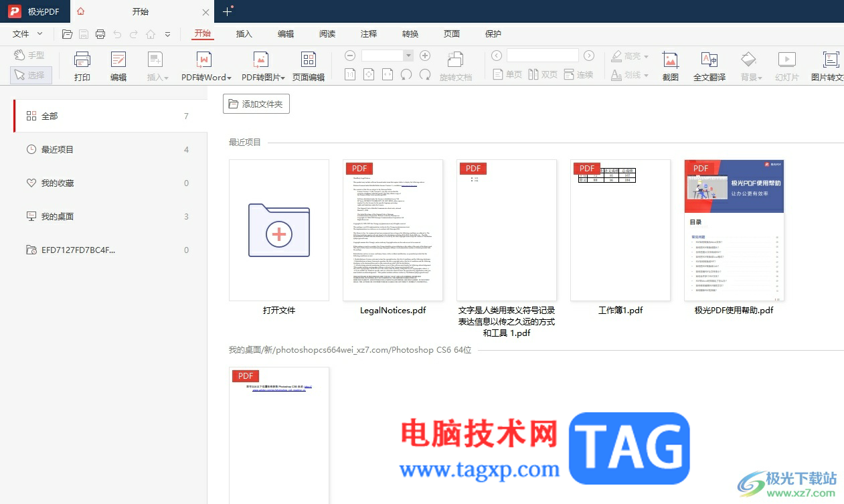Select the EFD7127FD7BC4F... folder in sidebar

point(110,250)
